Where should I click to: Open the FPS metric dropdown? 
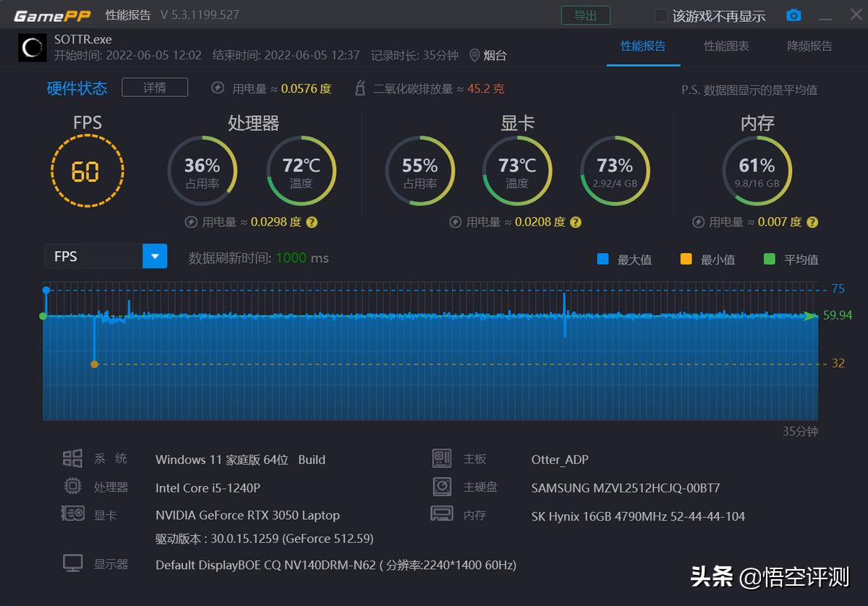[x=154, y=255]
